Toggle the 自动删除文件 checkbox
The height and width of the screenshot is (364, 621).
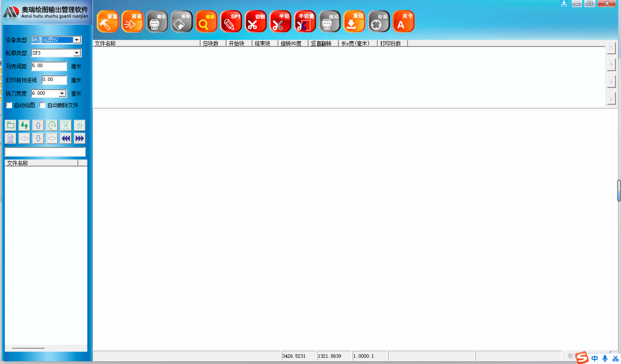(42, 105)
